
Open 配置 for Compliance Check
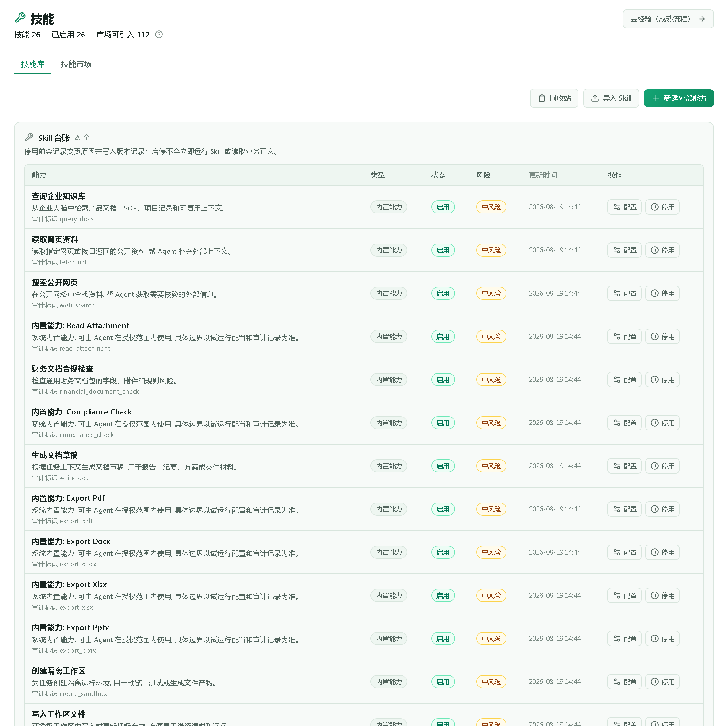click(x=624, y=423)
